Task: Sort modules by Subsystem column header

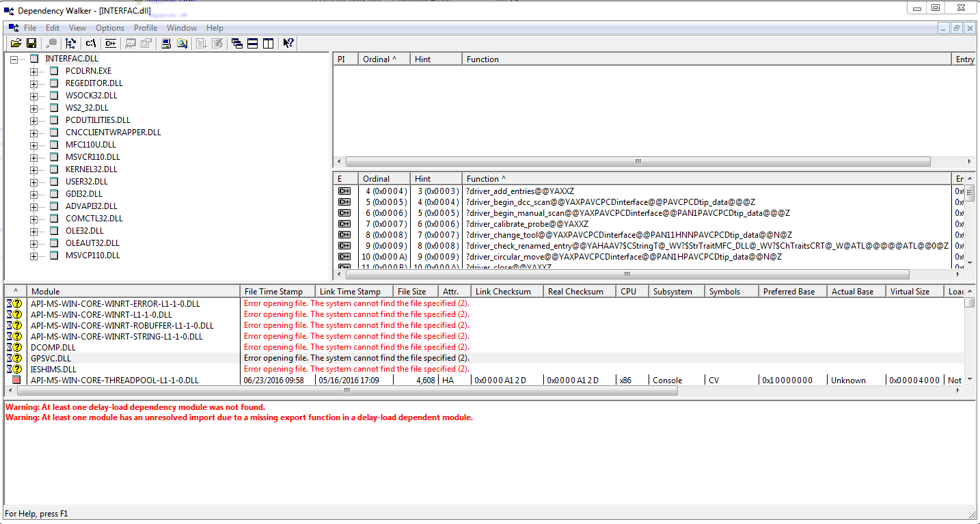Action: (x=677, y=292)
